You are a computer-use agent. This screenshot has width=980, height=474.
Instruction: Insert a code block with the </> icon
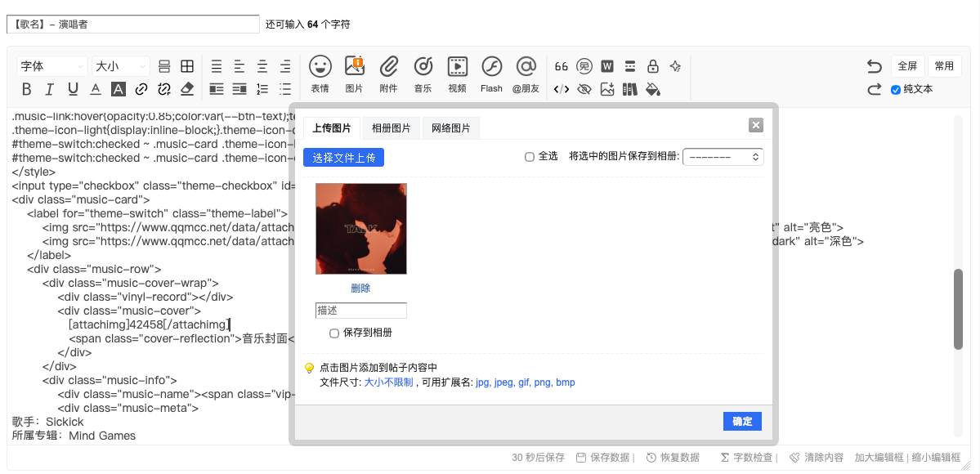tap(562, 89)
